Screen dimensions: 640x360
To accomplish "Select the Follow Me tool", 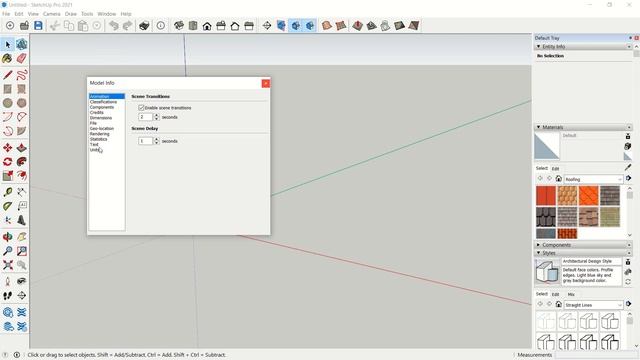I will point(22,162).
